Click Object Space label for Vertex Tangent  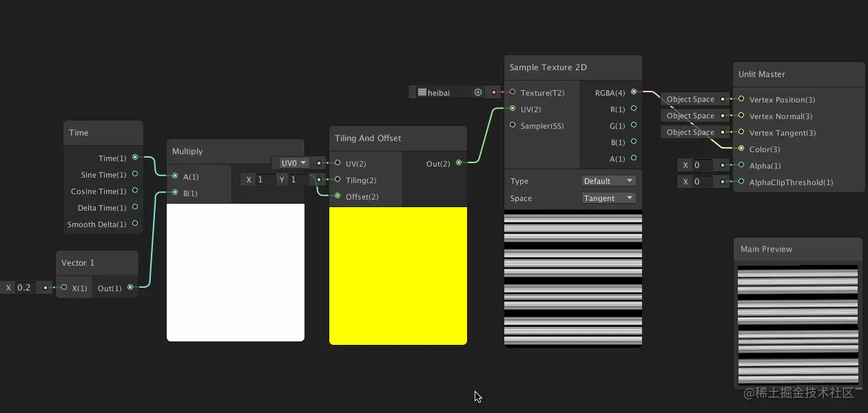point(690,132)
